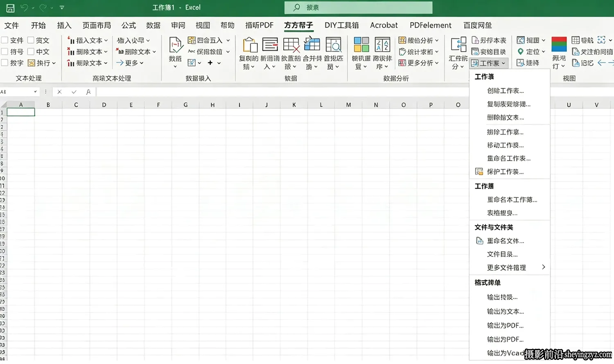This screenshot has height=364, width=614.
Task: Open the PDFelement tab
Action: [x=431, y=25]
